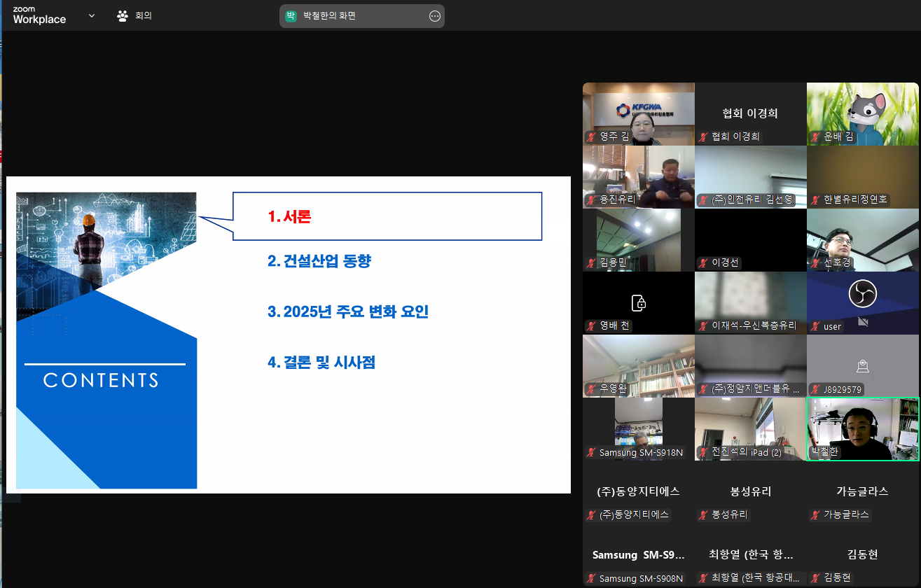Select the Zoom Workplace menu item
Viewport: 921px width, 588px height.
(x=40, y=15)
